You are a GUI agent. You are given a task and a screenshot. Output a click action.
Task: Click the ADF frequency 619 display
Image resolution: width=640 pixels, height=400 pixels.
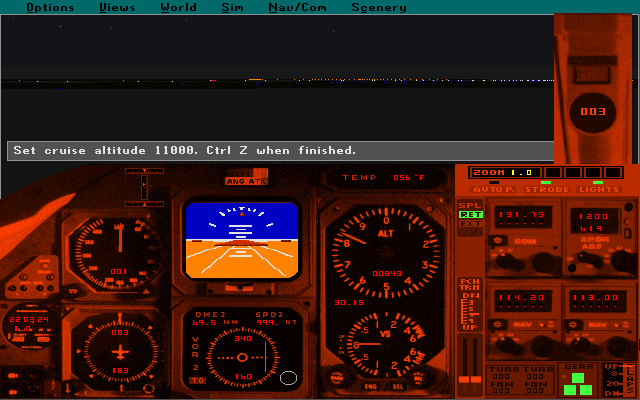pyautogui.click(x=592, y=229)
